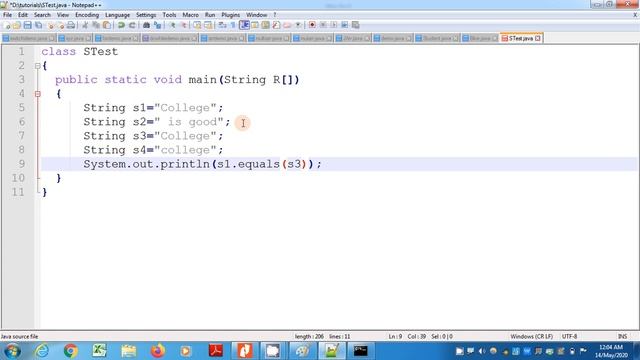Viewport: 640px width, 360px height.
Task: Click the Zoom Out toolbar icon
Action: click(184, 25)
